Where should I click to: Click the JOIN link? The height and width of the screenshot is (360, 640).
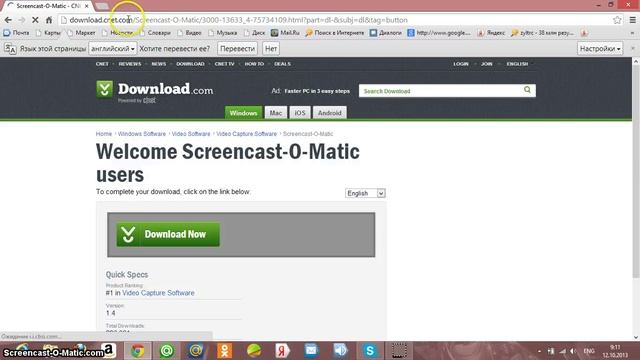pos(487,64)
